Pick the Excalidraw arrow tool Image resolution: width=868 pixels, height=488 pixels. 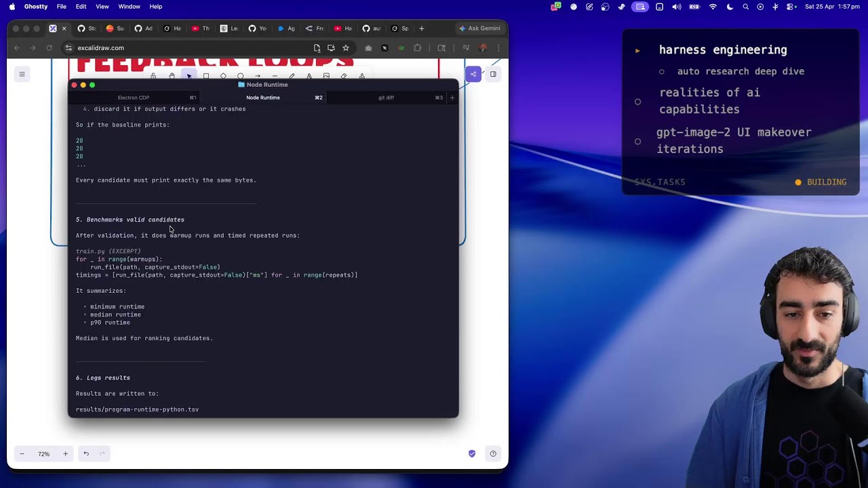coord(258,76)
